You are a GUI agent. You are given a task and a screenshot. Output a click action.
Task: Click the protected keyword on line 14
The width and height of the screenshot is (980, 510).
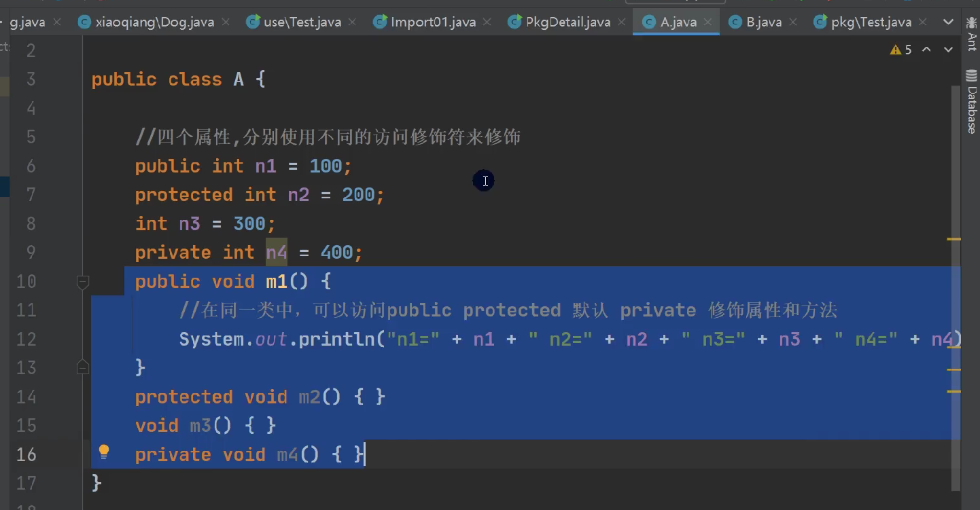click(184, 397)
